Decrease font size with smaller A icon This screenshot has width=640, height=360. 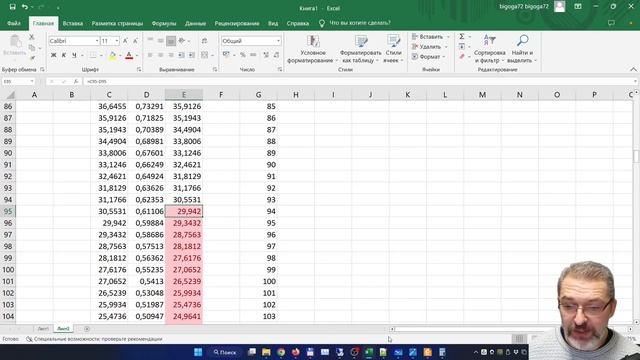pos(135,41)
